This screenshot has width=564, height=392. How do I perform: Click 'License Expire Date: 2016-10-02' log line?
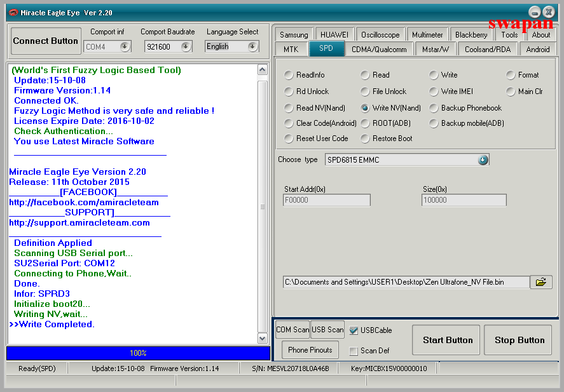point(84,121)
